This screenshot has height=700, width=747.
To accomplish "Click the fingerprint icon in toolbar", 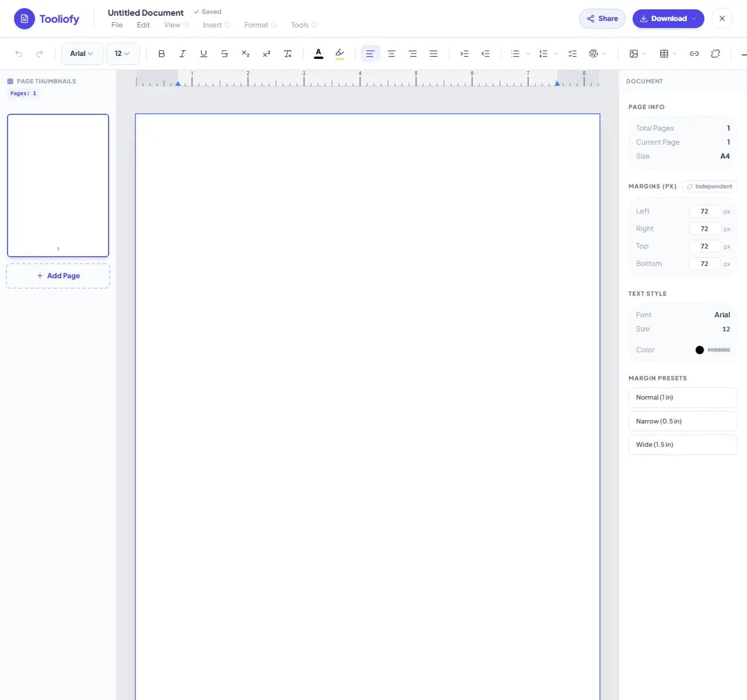I will tap(594, 54).
